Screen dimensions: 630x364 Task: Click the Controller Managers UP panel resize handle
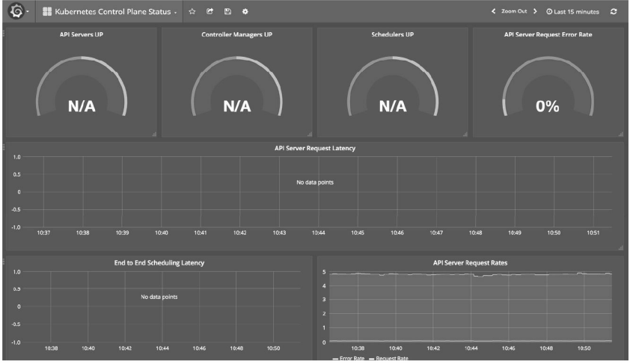310,135
